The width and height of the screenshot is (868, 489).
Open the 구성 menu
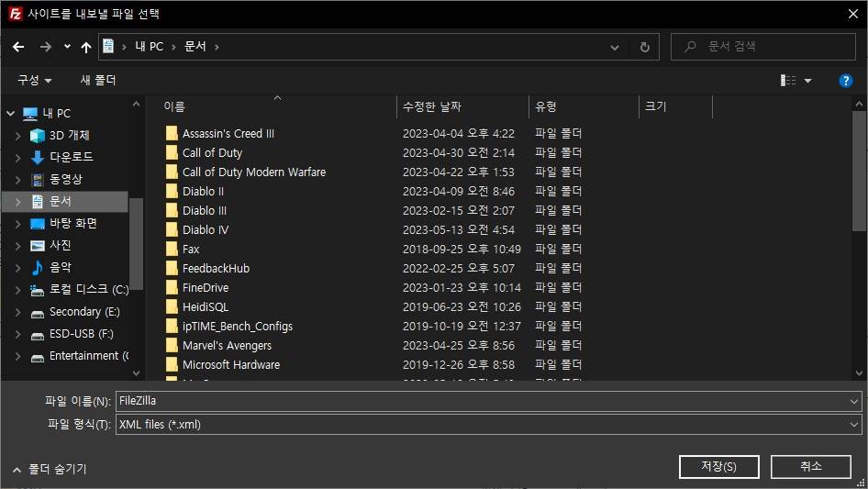34,81
